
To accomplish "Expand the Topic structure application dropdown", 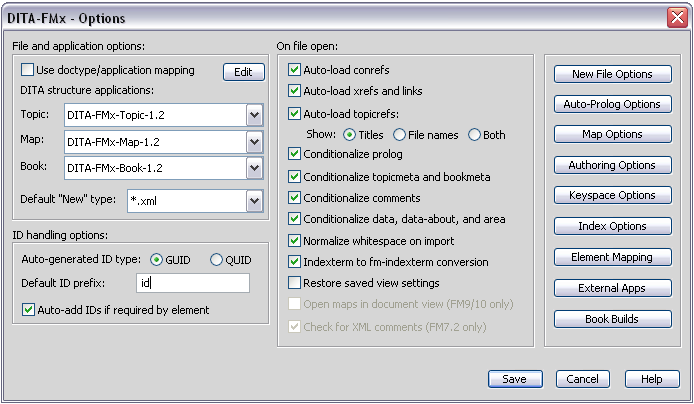I will click(254, 115).
